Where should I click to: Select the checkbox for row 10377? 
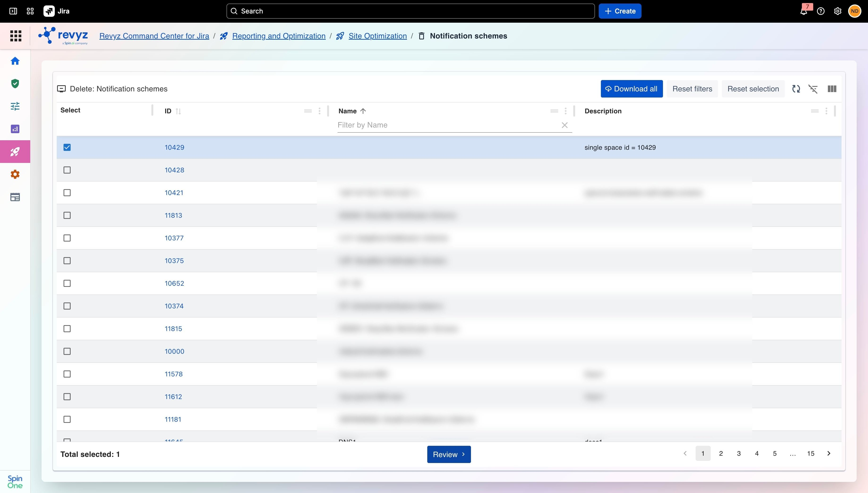(x=67, y=238)
